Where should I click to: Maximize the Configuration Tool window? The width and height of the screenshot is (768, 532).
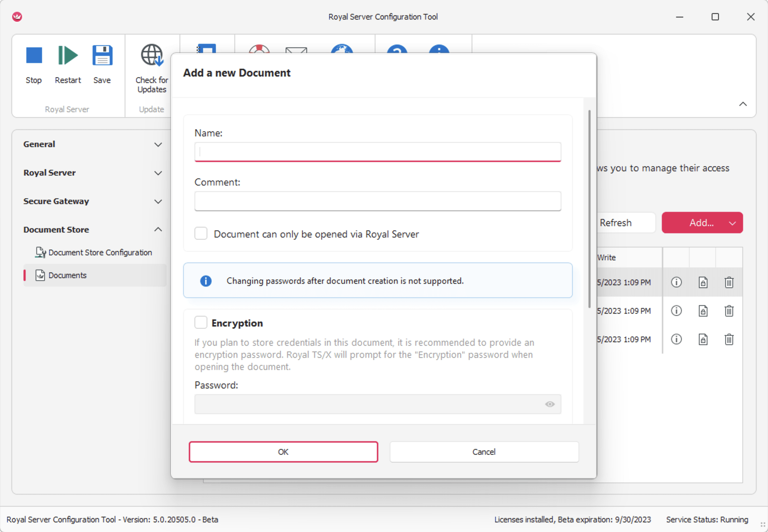tap(715, 17)
